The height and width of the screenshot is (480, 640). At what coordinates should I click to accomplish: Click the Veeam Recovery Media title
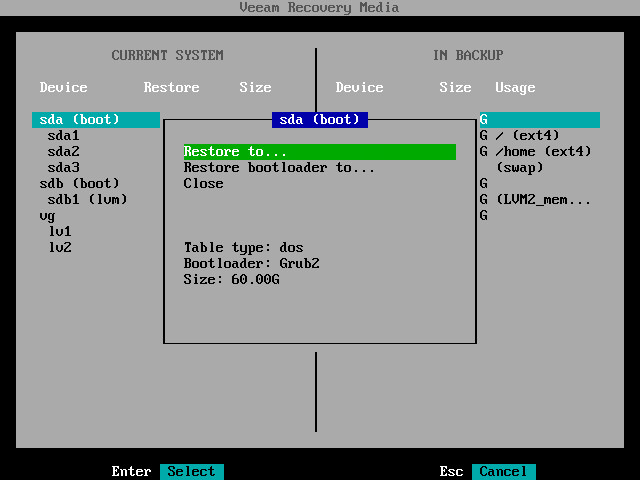click(x=319, y=7)
